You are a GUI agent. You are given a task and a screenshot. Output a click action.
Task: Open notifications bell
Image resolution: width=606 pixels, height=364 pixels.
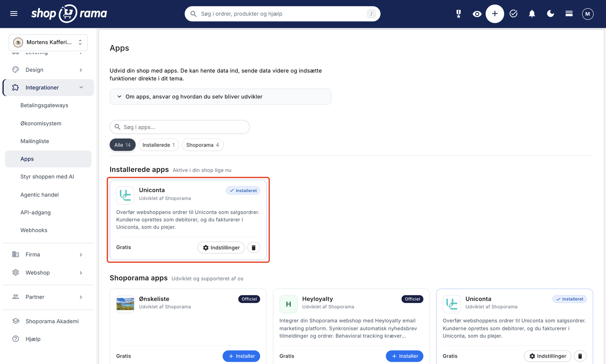tap(532, 14)
